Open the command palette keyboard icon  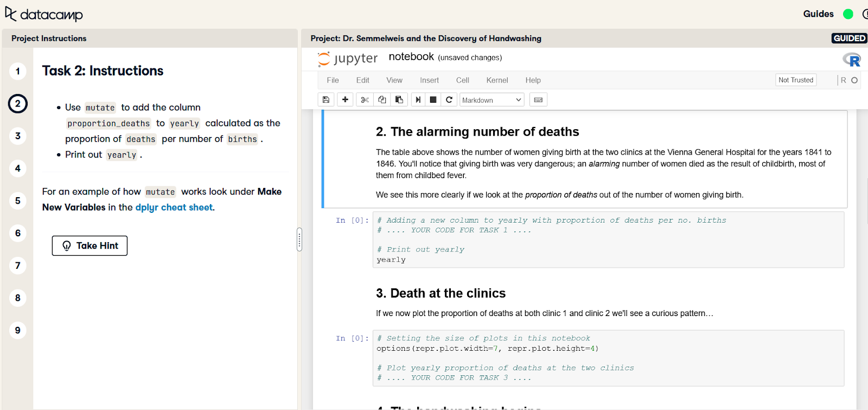[538, 100]
